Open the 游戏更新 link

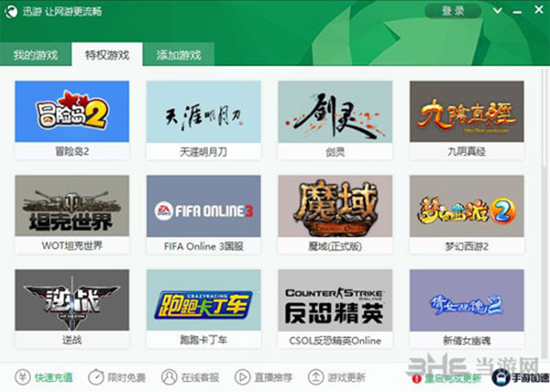click(346, 377)
